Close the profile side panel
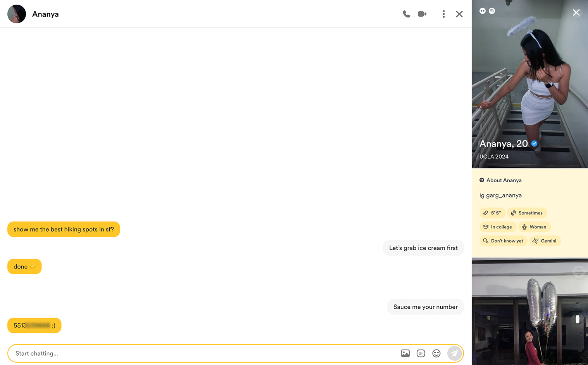This screenshot has width=588, height=365. coord(576,12)
